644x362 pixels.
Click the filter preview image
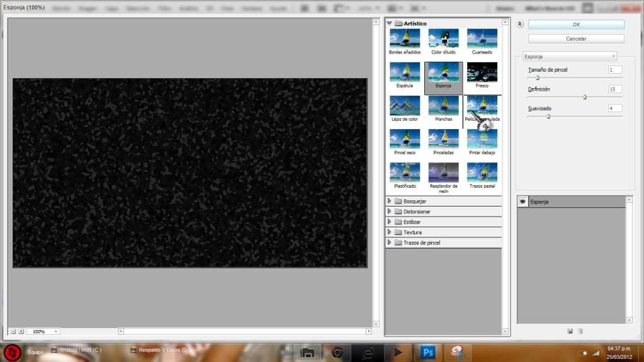189,173
